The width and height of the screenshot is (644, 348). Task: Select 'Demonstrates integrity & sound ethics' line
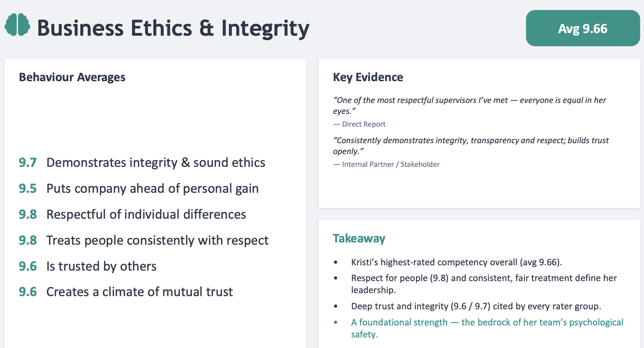click(156, 162)
